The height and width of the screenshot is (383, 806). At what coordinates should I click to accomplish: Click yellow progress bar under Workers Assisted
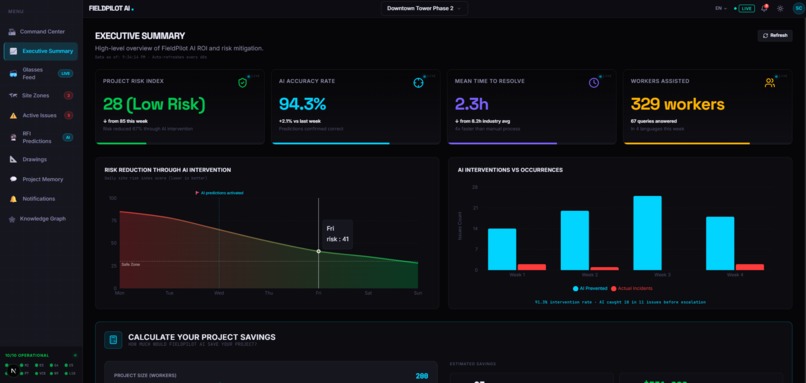coord(687,143)
